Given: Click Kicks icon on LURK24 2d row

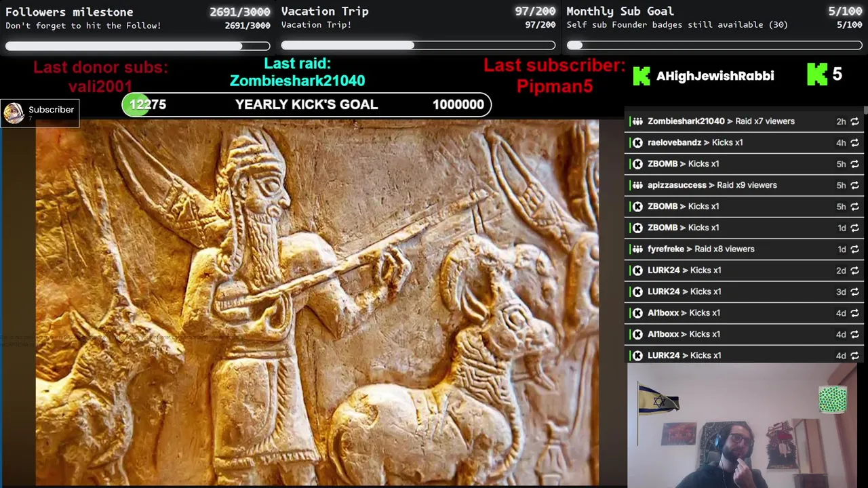Looking at the screenshot, I should (637, 270).
